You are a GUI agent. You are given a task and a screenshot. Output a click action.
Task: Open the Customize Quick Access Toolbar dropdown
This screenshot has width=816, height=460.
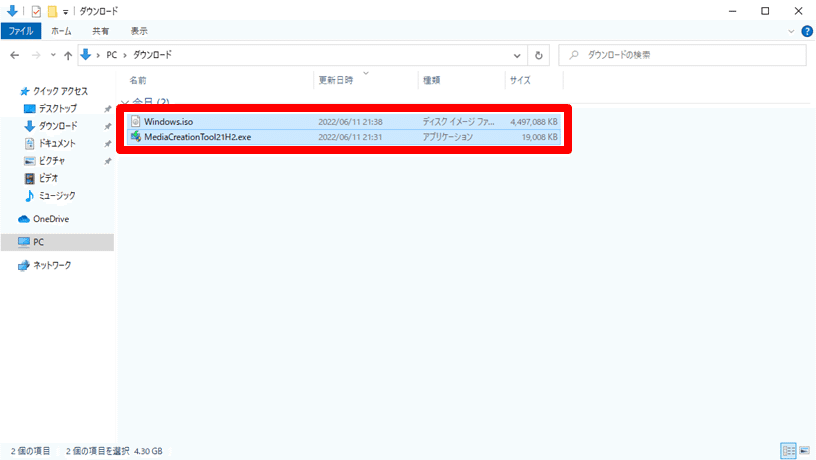point(66,11)
